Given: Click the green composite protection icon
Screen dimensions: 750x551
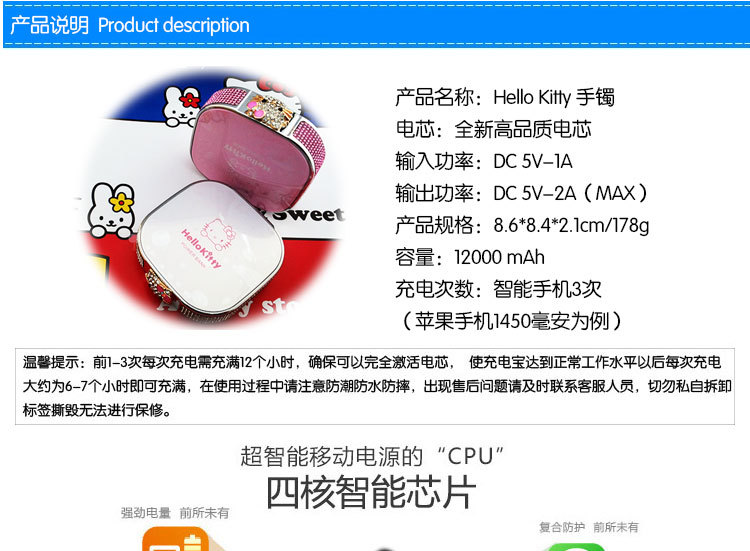Looking at the screenshot, I should [574, 547].
